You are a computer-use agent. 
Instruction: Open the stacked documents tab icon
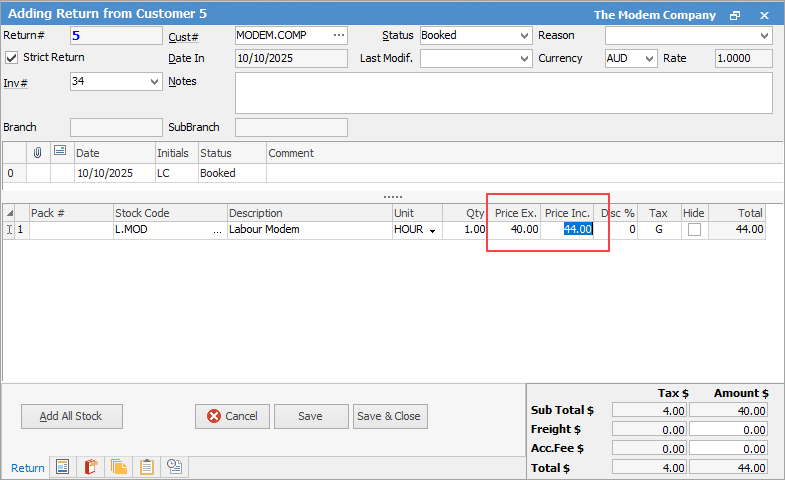pos(118,467)
